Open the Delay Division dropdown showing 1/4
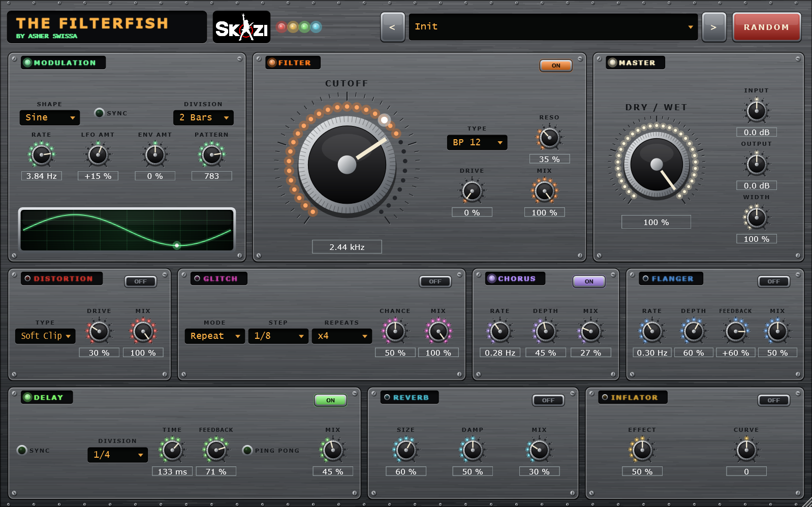The height and width of the screenshot is (507, 812). point(117,455)
